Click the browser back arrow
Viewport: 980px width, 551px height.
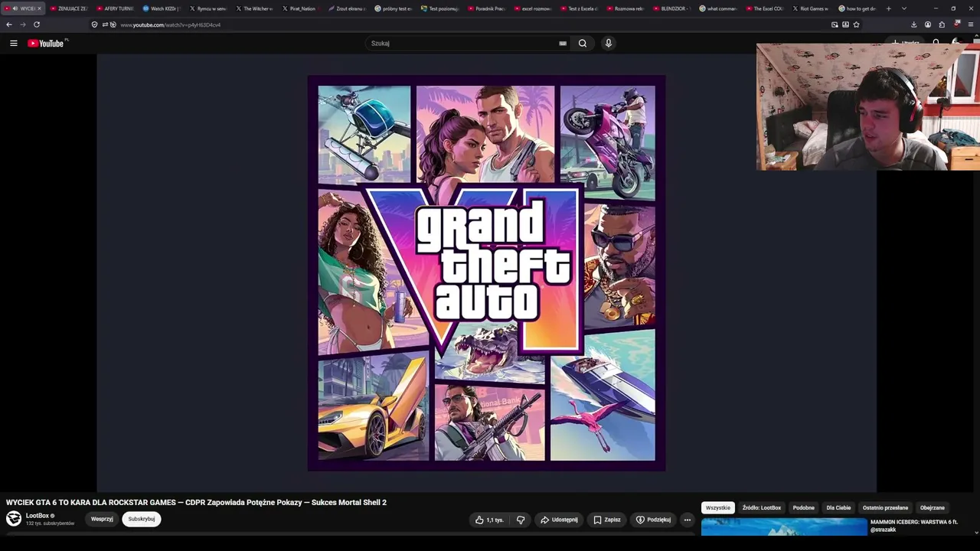9,24
